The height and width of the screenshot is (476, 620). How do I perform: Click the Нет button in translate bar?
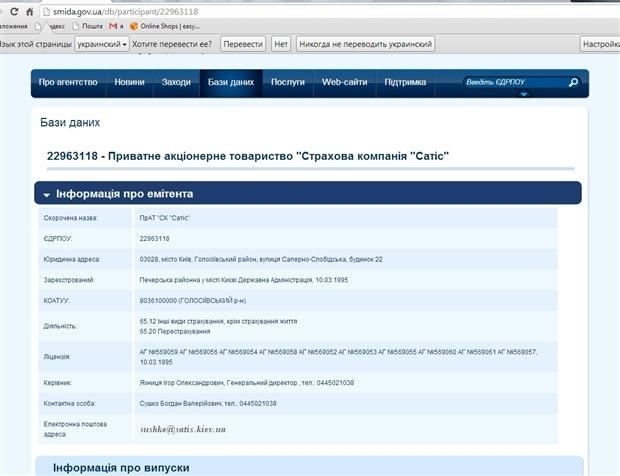[x=281, y=44]
